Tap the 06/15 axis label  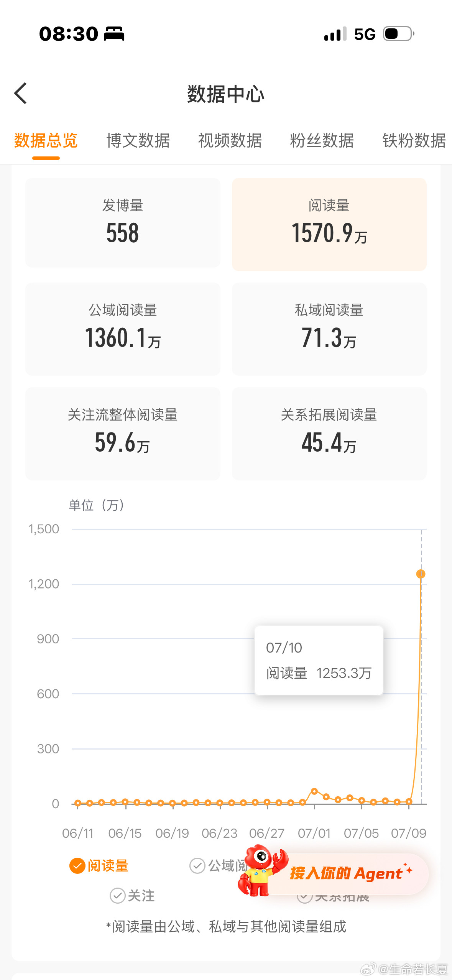pos(125,833)
